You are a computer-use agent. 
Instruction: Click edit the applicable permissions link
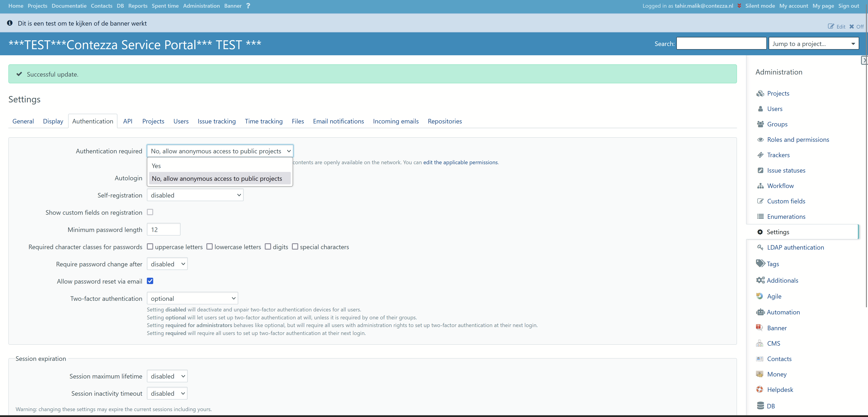[x=460, y=162]
